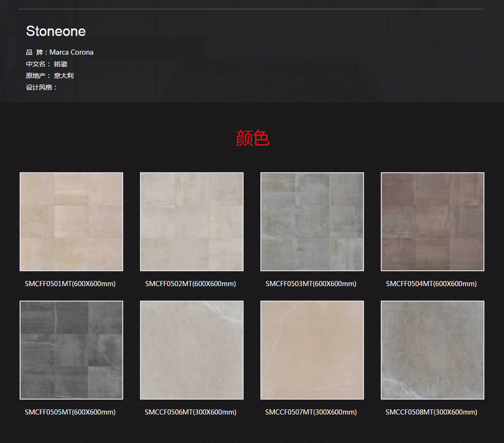Viewport: 504px width, 443px height.
Task: Click the red 颜色 section heading
Action: 252,138
